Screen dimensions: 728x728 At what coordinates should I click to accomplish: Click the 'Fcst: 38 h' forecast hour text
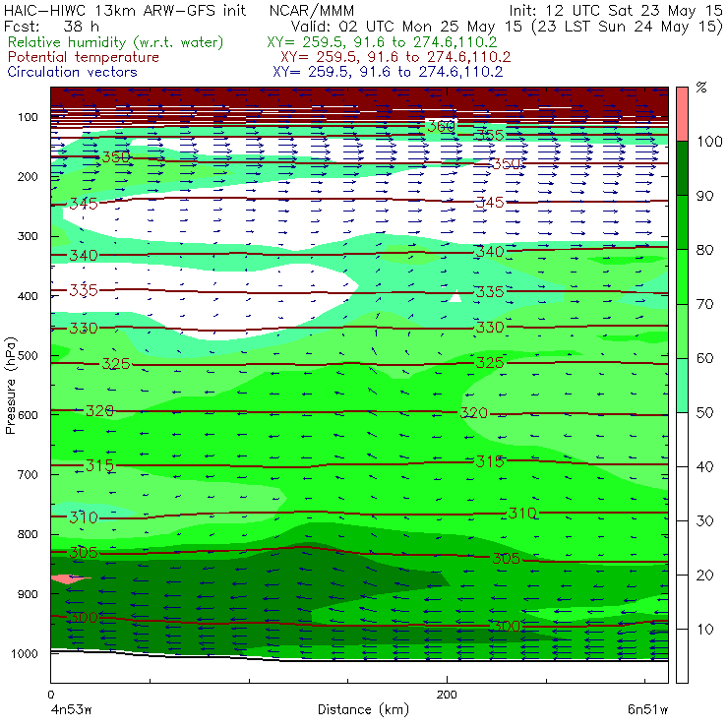pos(51,26)
